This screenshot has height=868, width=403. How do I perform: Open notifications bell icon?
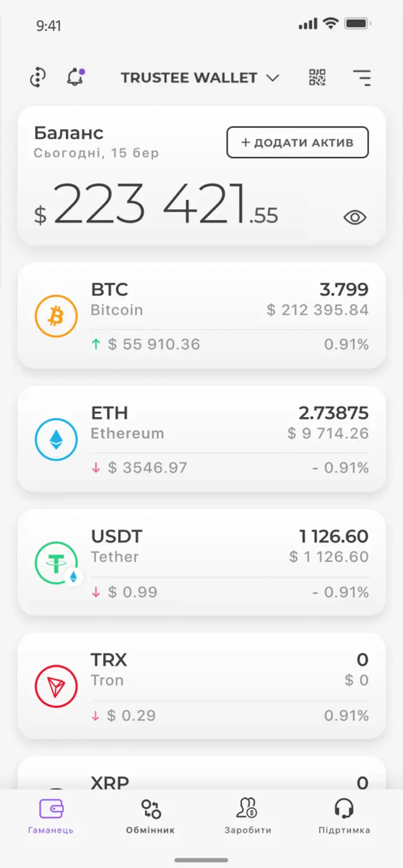click(75, 77)
